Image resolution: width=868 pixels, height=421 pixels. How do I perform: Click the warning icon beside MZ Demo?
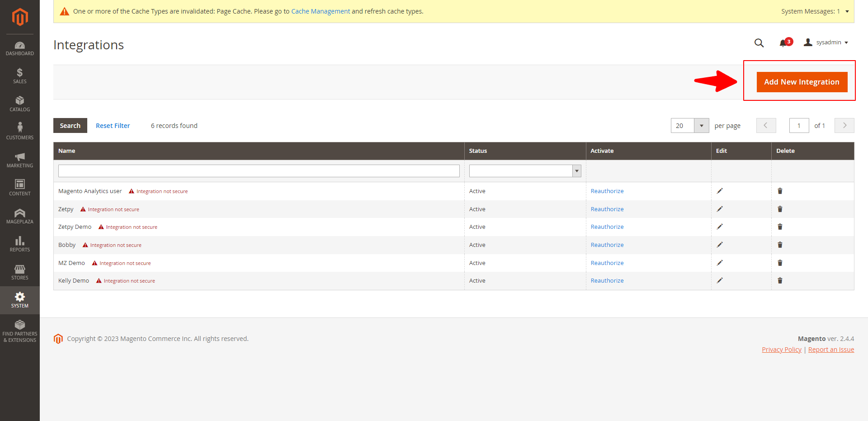click(x=94, y=263)
